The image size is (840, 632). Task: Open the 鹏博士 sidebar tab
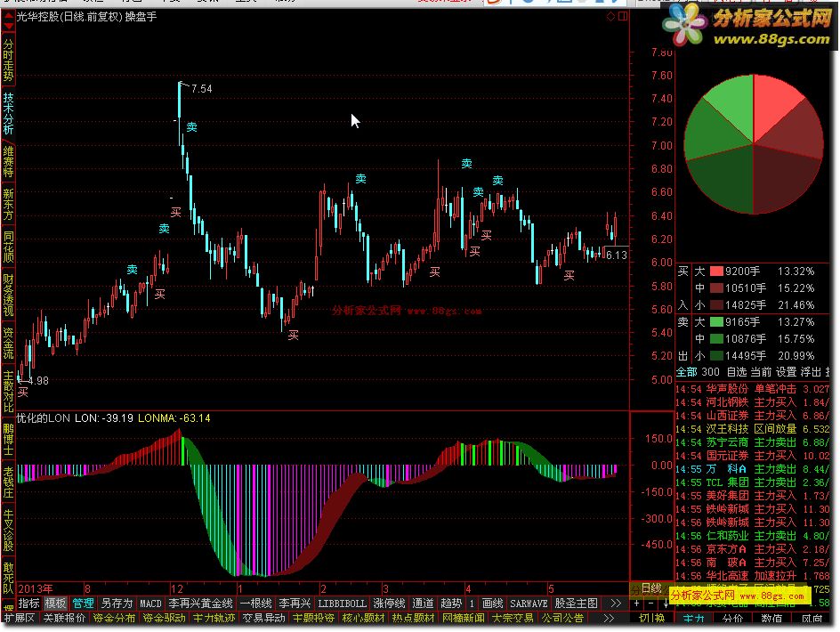(x=8, y=440)
